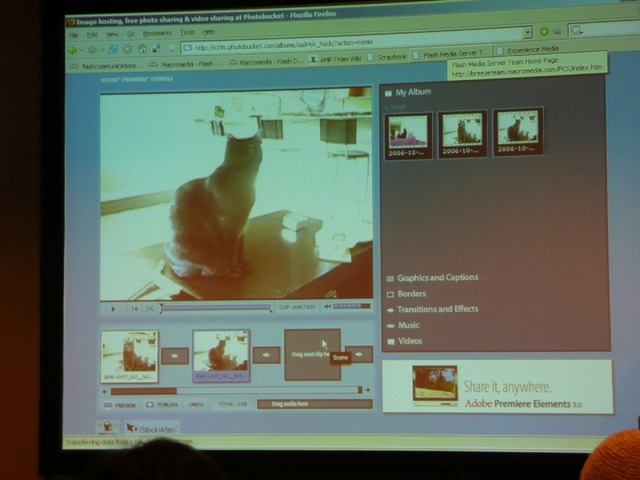Click the Firefox Home icon

click(x=142, y=49)
